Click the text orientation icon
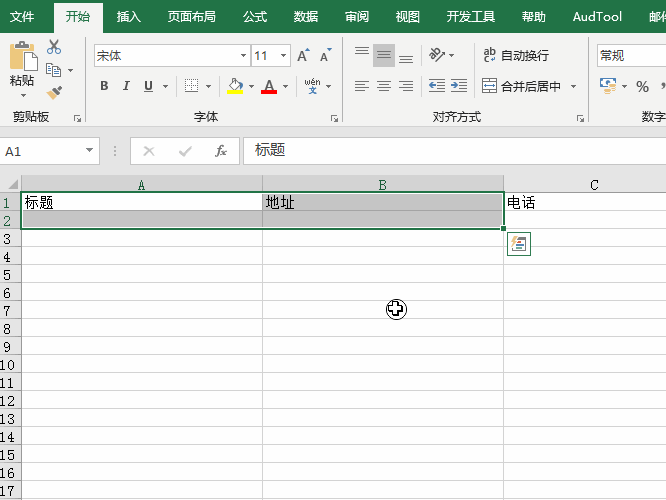This screenshot has height=500, width=666. [437, 55]
